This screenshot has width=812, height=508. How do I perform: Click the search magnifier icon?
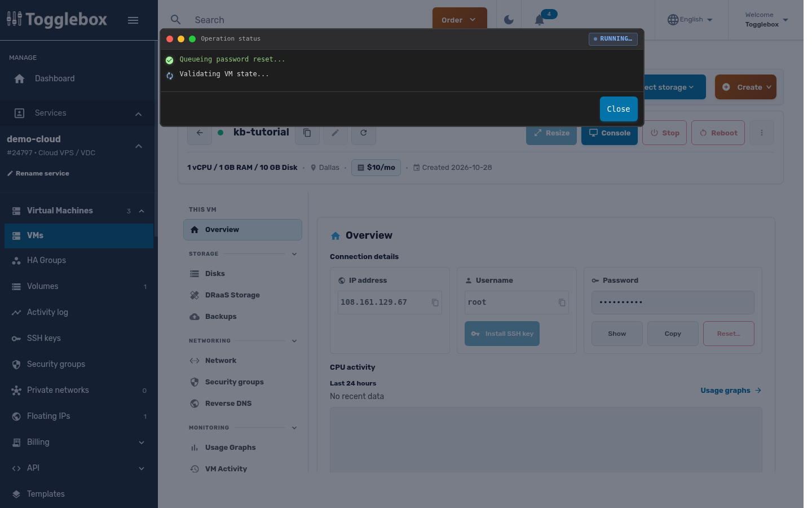[x=176, y=20]
